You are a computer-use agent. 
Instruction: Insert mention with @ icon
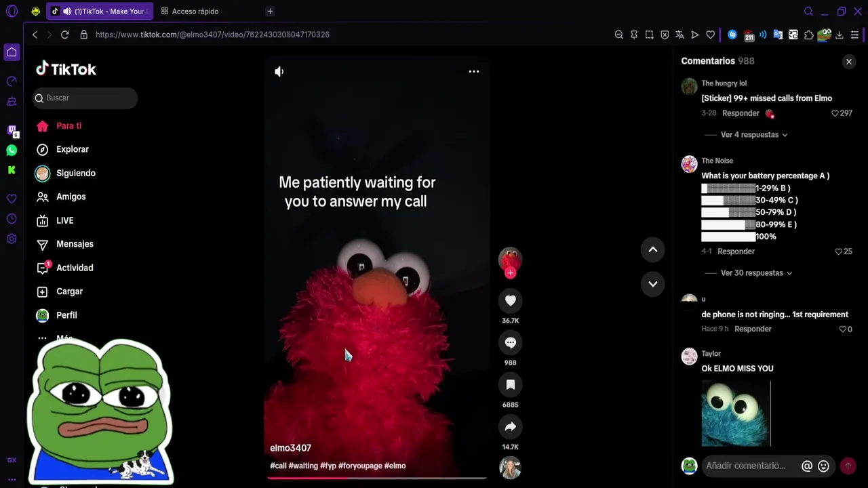[x=807, y=466]
